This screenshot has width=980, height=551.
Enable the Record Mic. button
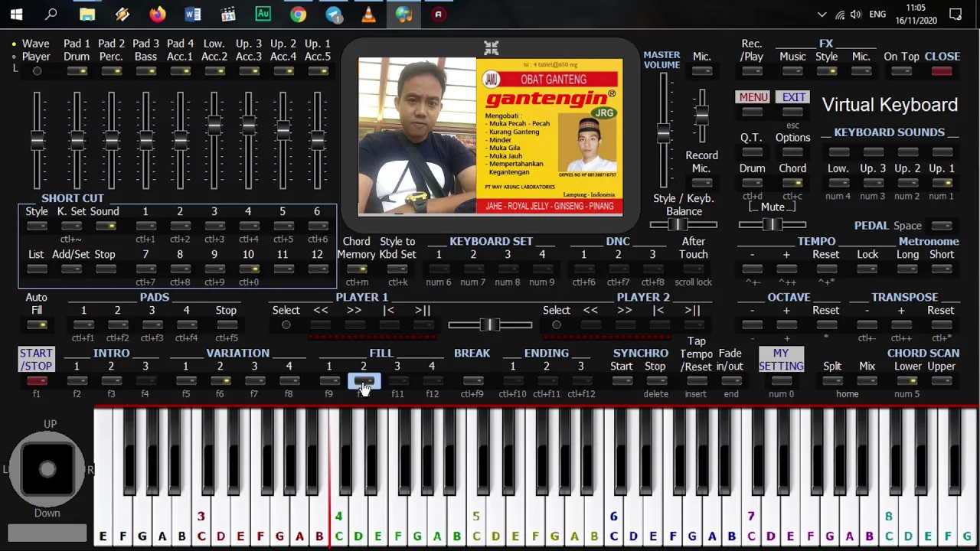(701, 183)
